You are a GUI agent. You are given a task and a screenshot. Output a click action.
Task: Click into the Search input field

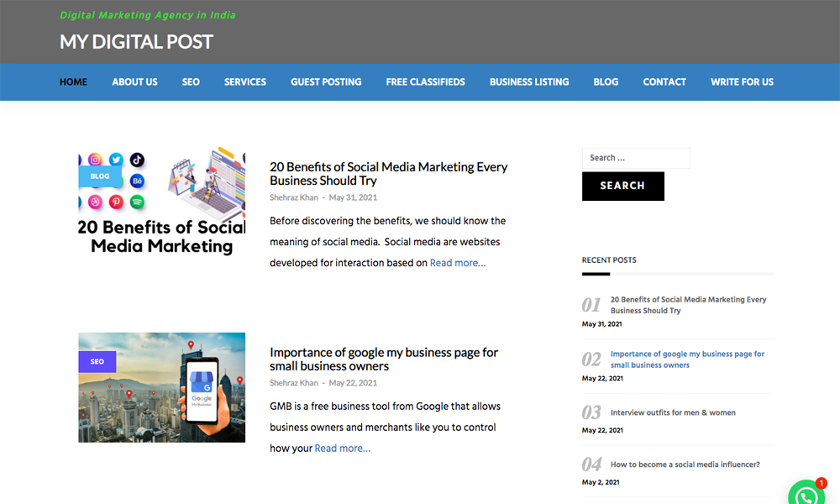point(635,158)
